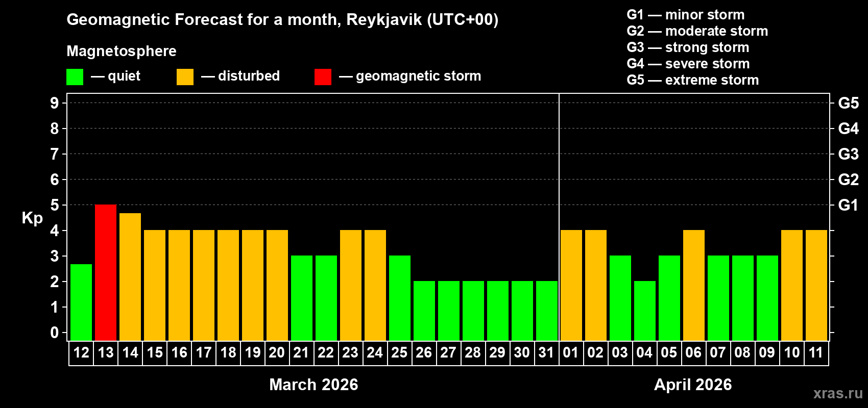Screen dimensions: 868x408
Task: Click the Kp axis label
Action: tap(32, 218)
